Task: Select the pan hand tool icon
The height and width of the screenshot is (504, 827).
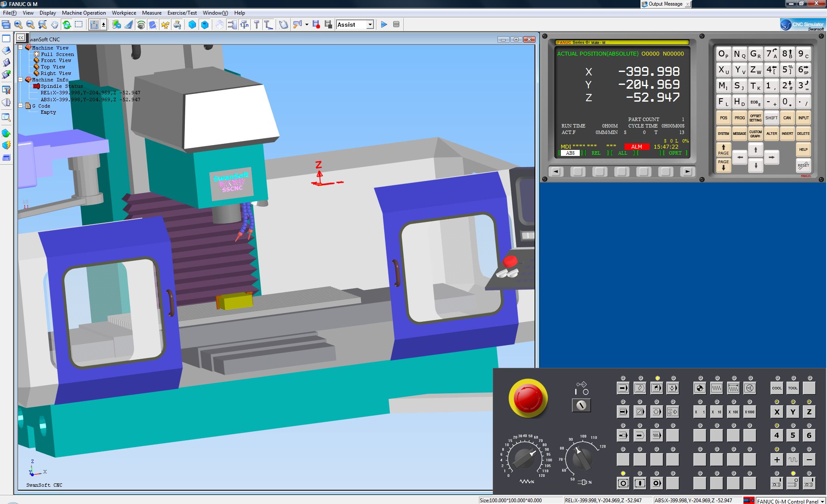Action: coord(54,25)
